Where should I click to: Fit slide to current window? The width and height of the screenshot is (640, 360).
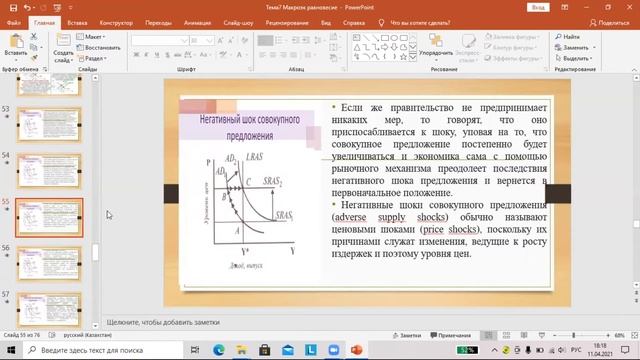[x=634, y=335]
